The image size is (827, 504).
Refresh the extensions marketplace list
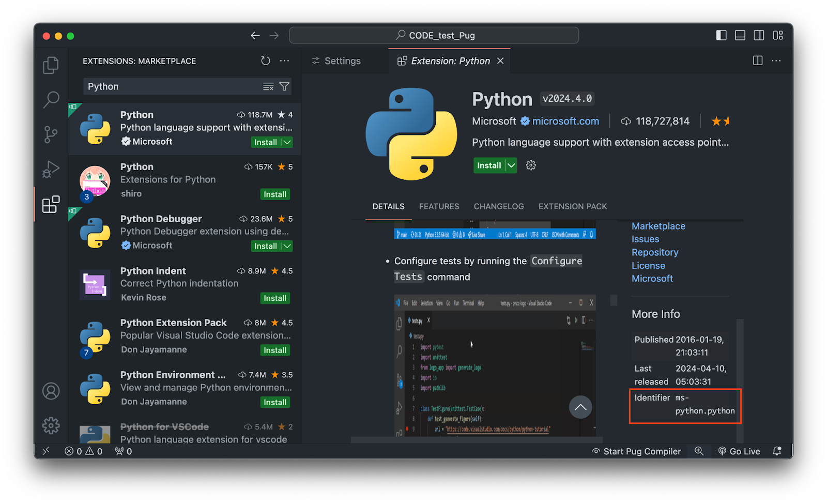click(x=265, y=60)
